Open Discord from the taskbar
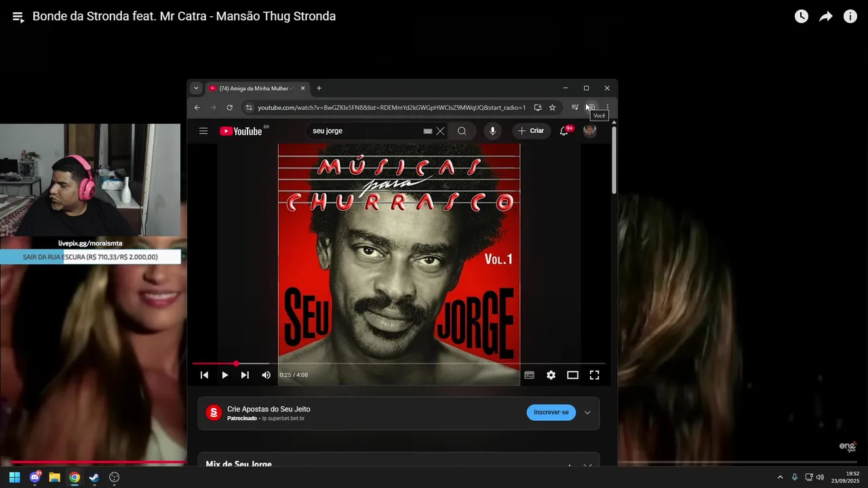Image resolution: width=868 pixels, height=488 pixels. pyautogui.click(x=35, y=477)
